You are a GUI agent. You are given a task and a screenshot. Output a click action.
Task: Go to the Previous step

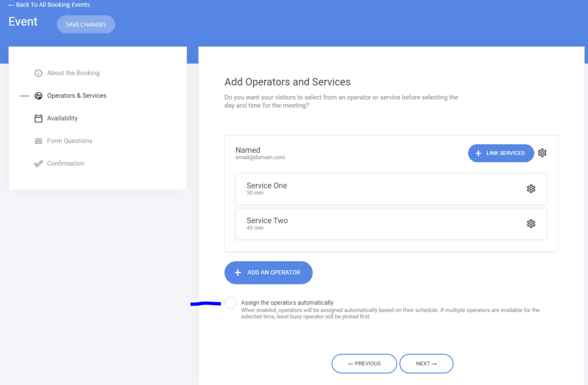point(364,364)
